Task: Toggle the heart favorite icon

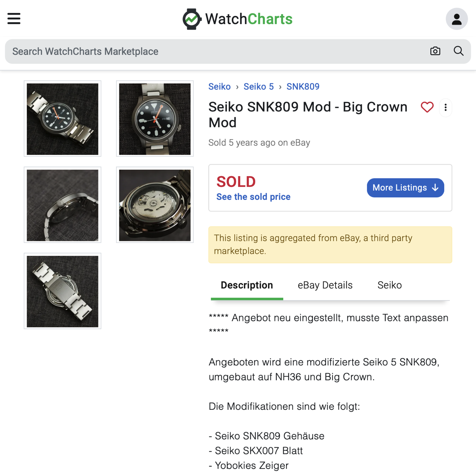Action: click(x=427, y=107)
